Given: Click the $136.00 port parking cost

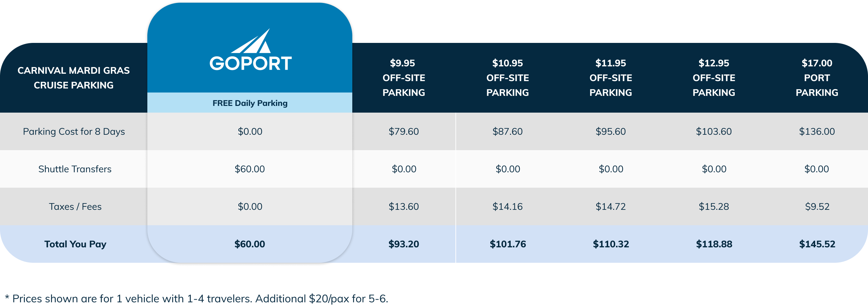Looking at the screenshot, I should (817, 131).
